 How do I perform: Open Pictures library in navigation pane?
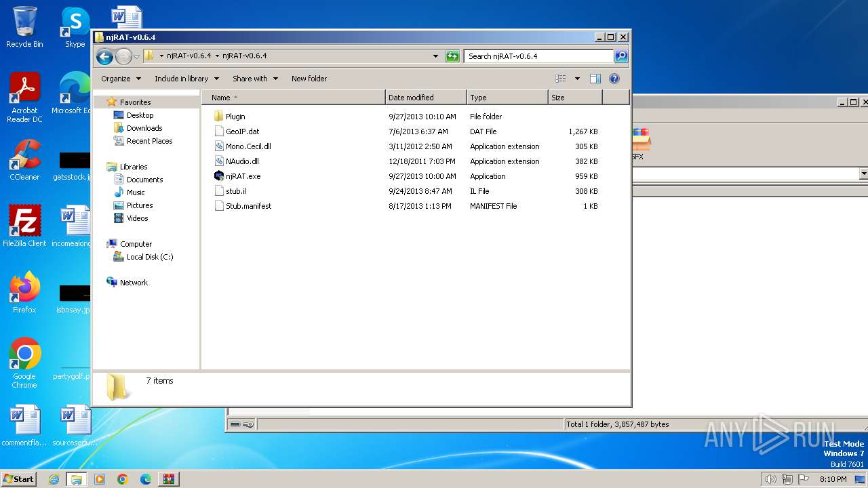[x=139, y=205]
